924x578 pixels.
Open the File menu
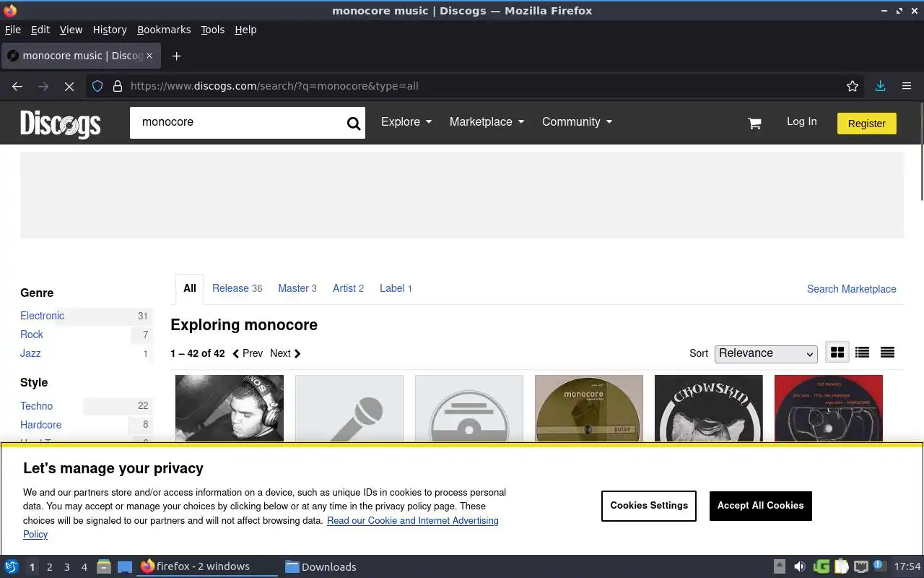click(x=13, y=30)
